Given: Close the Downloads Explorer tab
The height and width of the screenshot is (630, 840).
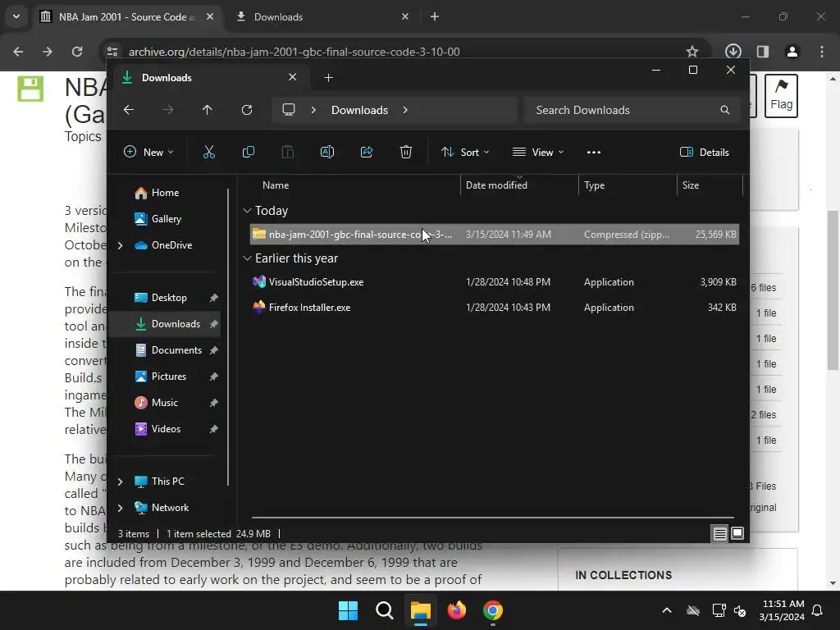Looking at the screenshot, I should click(x=293, y=77).
